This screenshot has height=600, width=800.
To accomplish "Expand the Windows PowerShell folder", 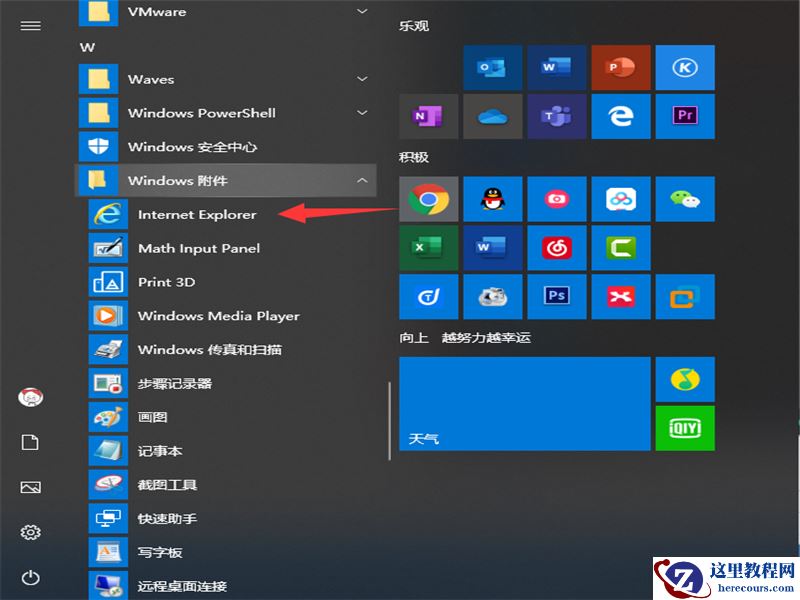I will 362,113.
